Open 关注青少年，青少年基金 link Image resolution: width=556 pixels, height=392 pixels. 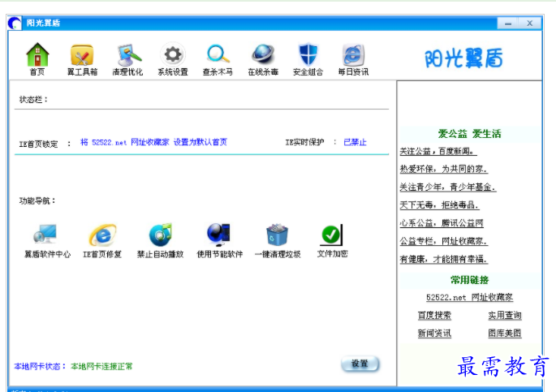click(447, 187)
